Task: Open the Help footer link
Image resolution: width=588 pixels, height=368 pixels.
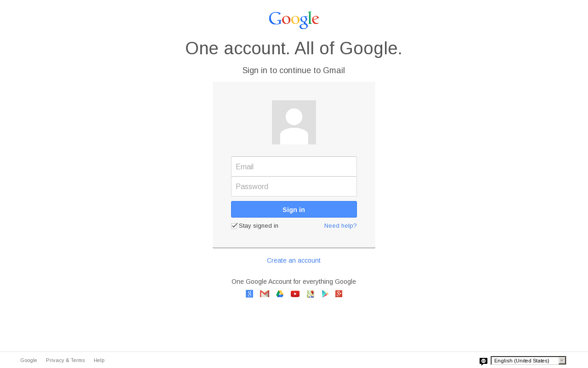Action: (x=99, y=360)
